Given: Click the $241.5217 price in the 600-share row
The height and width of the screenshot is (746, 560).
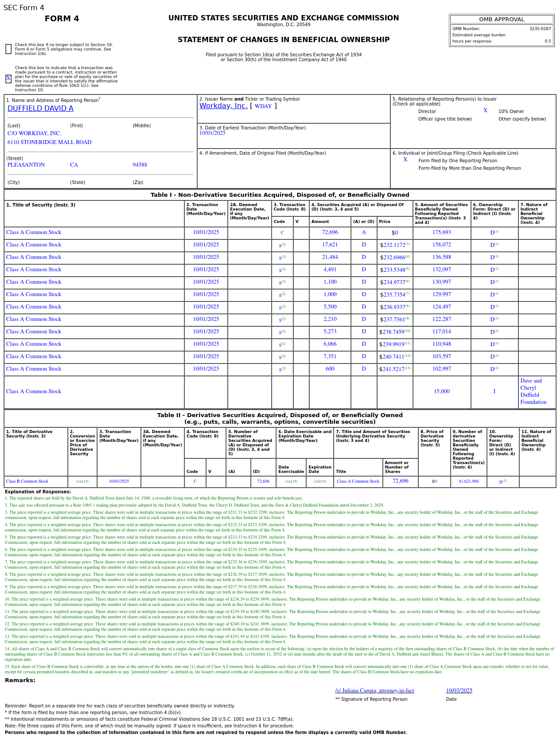Looking at the screenshot, I should coord(394,369).
